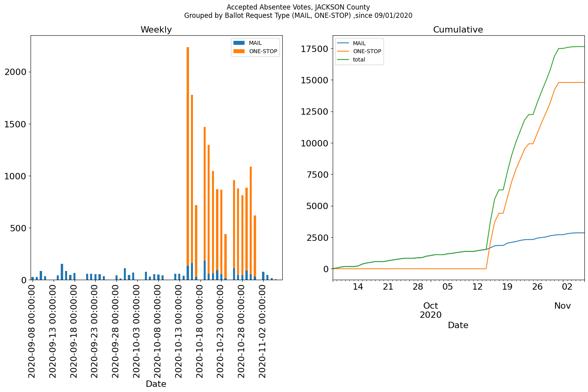Click Cumulative y-axis label 5000
Screen dimensions: 588x392
click(x=317, y=206)
